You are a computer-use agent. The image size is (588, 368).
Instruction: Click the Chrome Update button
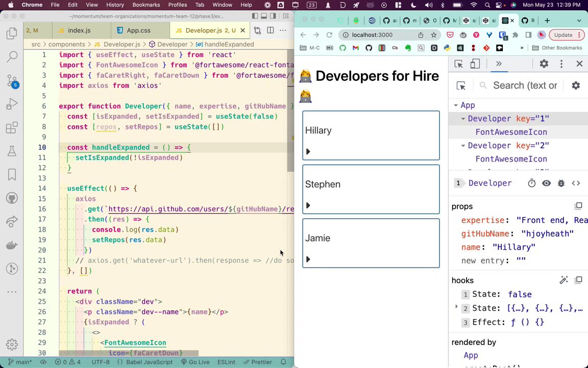click(563, 35)
